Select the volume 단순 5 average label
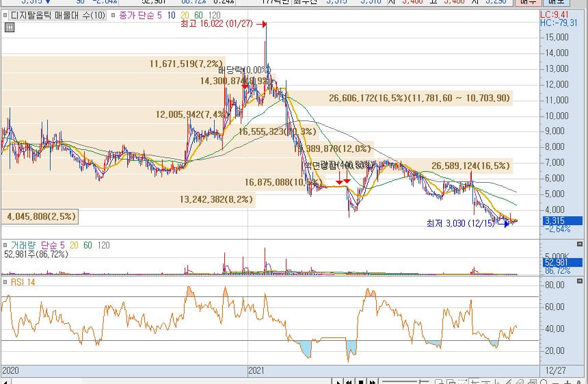This screenshot has width=588, height=384. click(53, 246)
